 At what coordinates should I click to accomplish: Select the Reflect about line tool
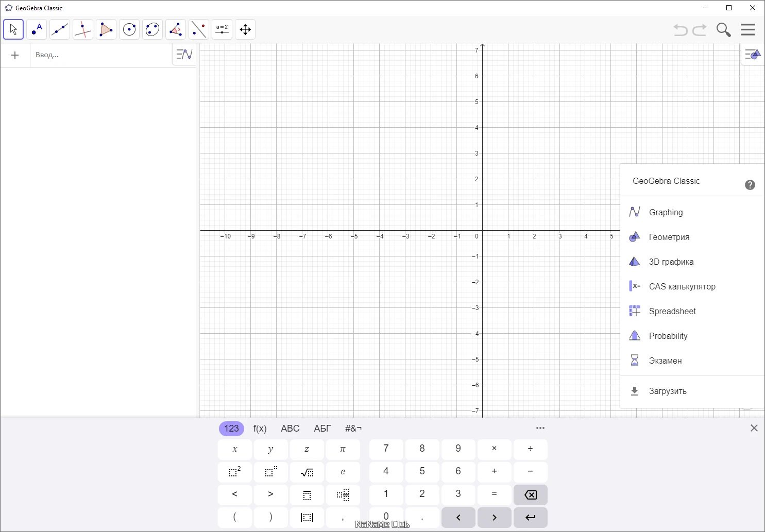pos(199,29)
